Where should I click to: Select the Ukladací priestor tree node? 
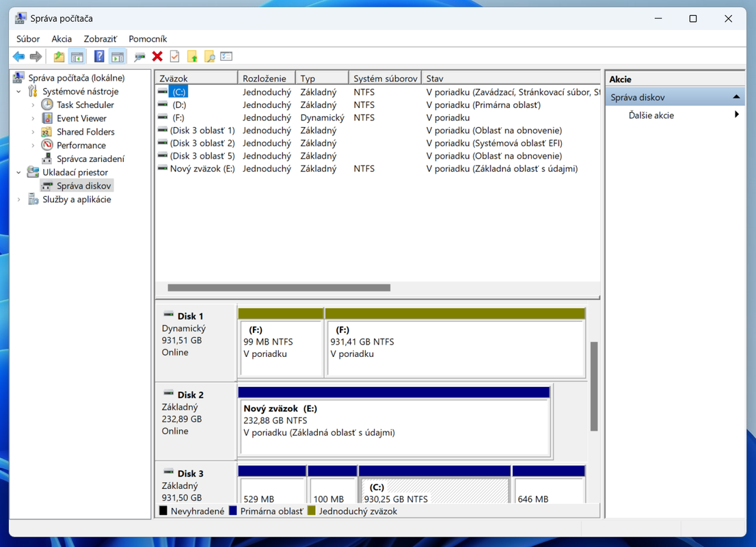pyautogui.click(x=75, y=172)
